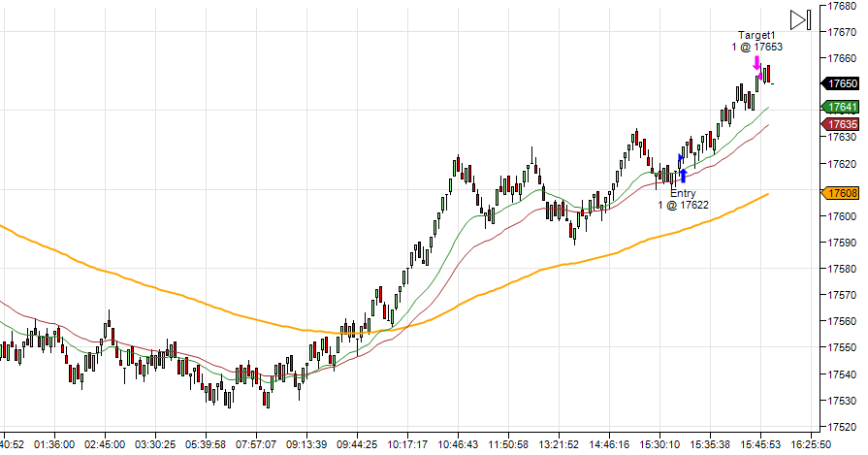Select the green 17641 moving average marker
The image size is (868, 455).
(x=840, y=107)
